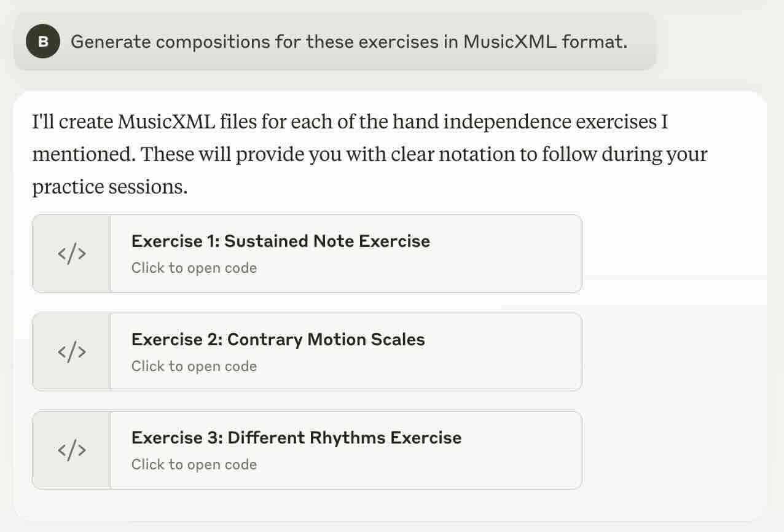Open code icon for Contrary Motion Scales
This screenshot has height=532, width=784.
(x=71, y=352)
